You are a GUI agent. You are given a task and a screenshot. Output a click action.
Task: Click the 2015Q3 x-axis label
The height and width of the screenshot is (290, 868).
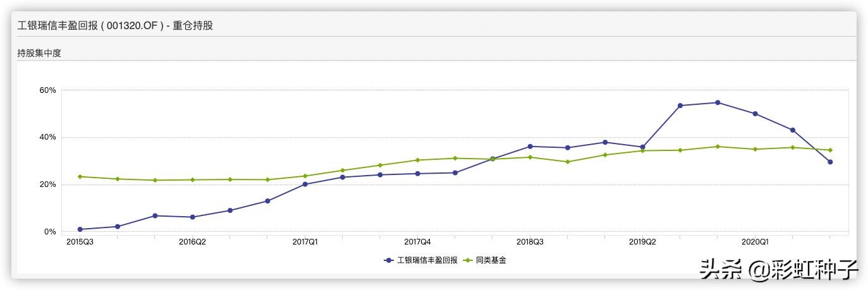point(80,242)
